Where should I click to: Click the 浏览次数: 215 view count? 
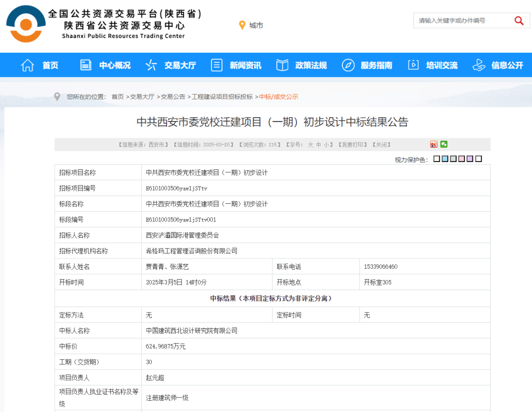point(260,145)
